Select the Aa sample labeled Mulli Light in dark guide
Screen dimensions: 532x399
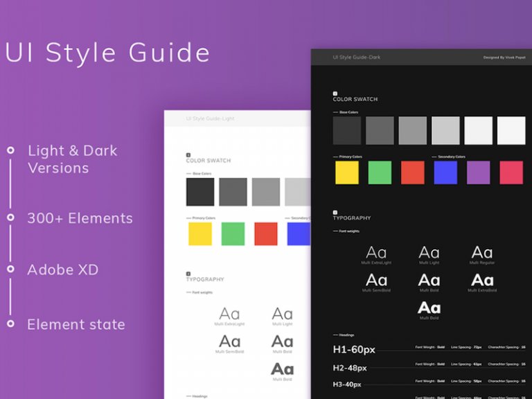429,253
